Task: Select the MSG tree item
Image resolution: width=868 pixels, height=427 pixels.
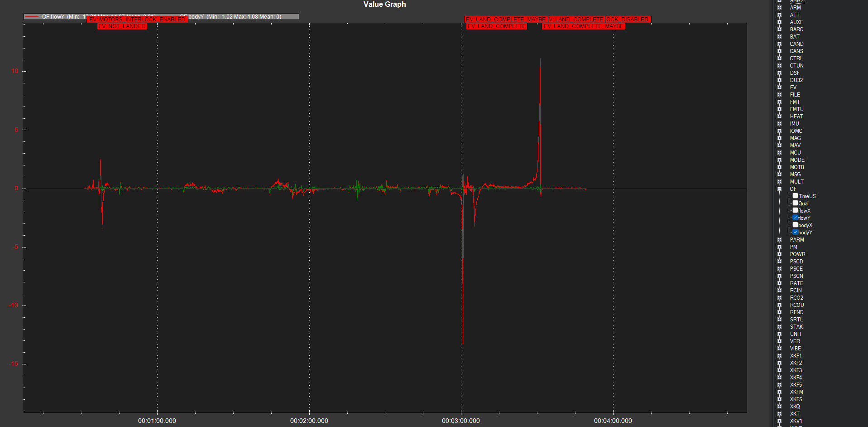Action: point(795,175)
